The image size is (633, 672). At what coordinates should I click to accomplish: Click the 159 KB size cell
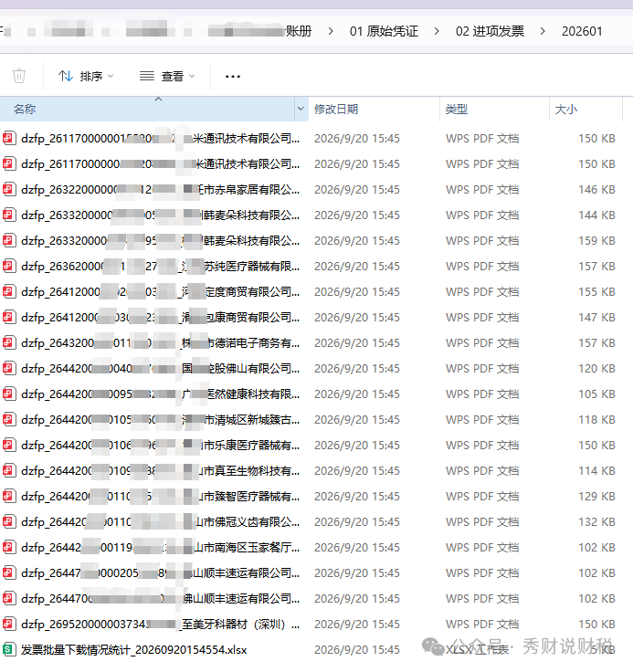click(x=596, y=240)
